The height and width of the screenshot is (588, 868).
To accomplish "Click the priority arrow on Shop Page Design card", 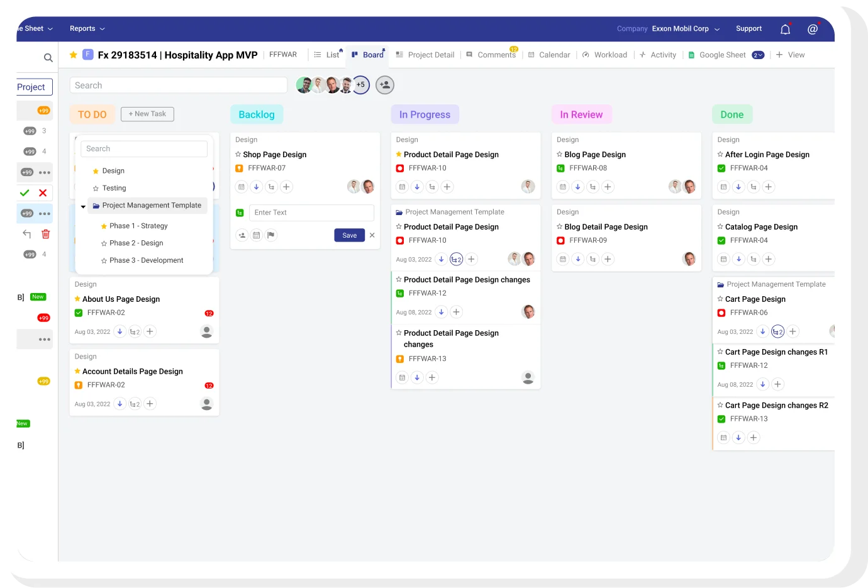I will pyautogui.click(x=257, y=187).
